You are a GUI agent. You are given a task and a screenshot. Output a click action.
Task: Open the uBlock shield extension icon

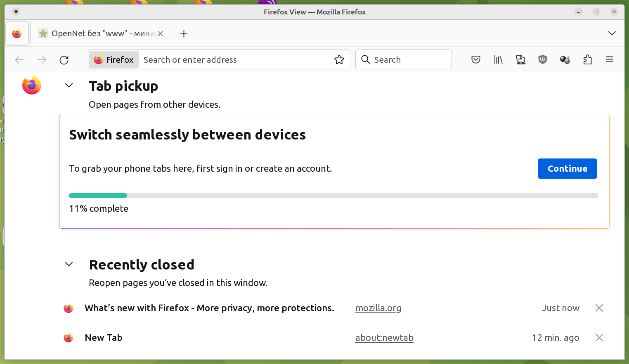click(x=543, y=60)
